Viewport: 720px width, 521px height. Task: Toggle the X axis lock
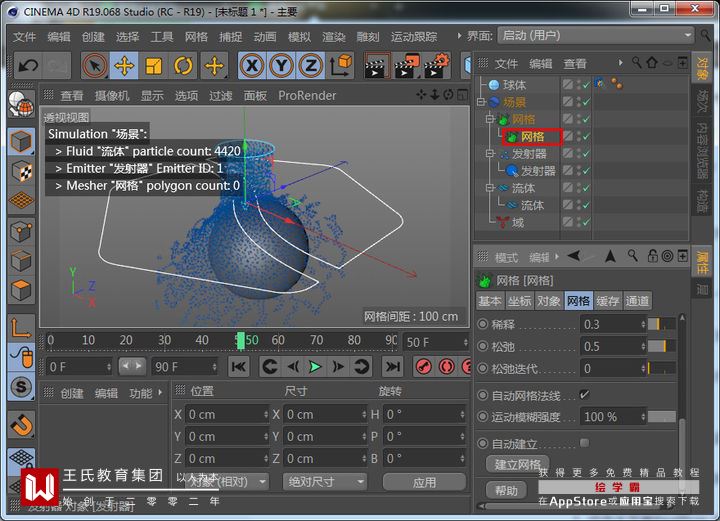click(x=252, y=66)
